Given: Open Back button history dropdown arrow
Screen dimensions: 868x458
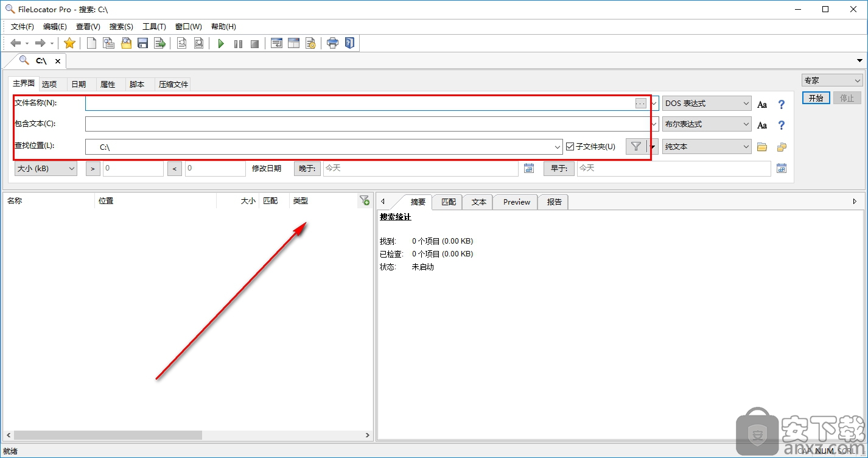Looking at the screenshot, I should pos(27,44).
